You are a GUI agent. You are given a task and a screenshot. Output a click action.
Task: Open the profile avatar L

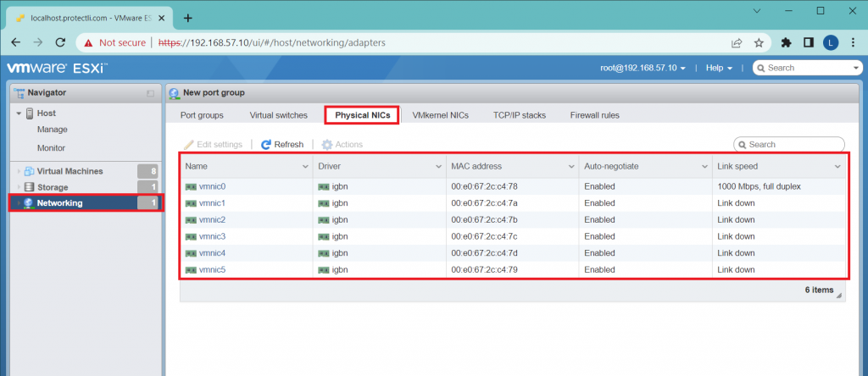[831, 42]
